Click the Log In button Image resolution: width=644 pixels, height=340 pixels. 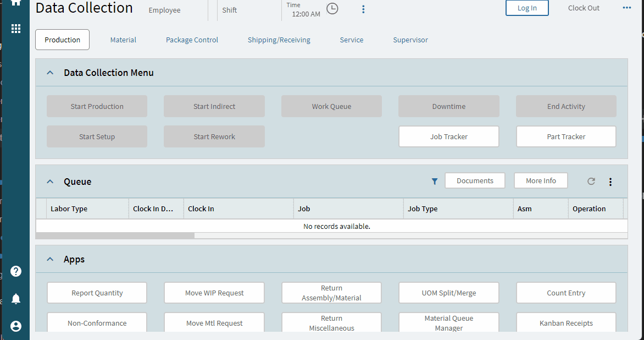point(527,8)
